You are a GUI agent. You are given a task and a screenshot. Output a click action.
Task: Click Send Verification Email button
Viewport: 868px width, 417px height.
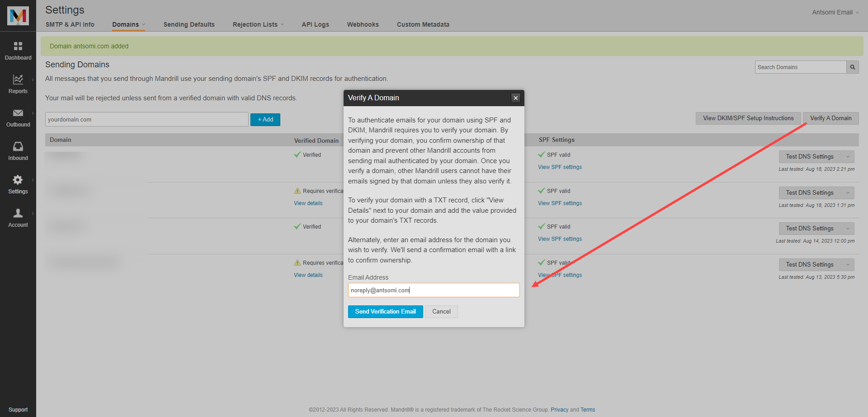pos(385,312)
